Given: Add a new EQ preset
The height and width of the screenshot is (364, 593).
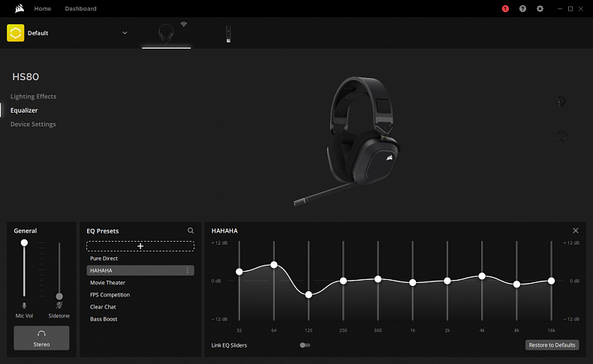Looking at the screenshot, I should tap(140, 246).
